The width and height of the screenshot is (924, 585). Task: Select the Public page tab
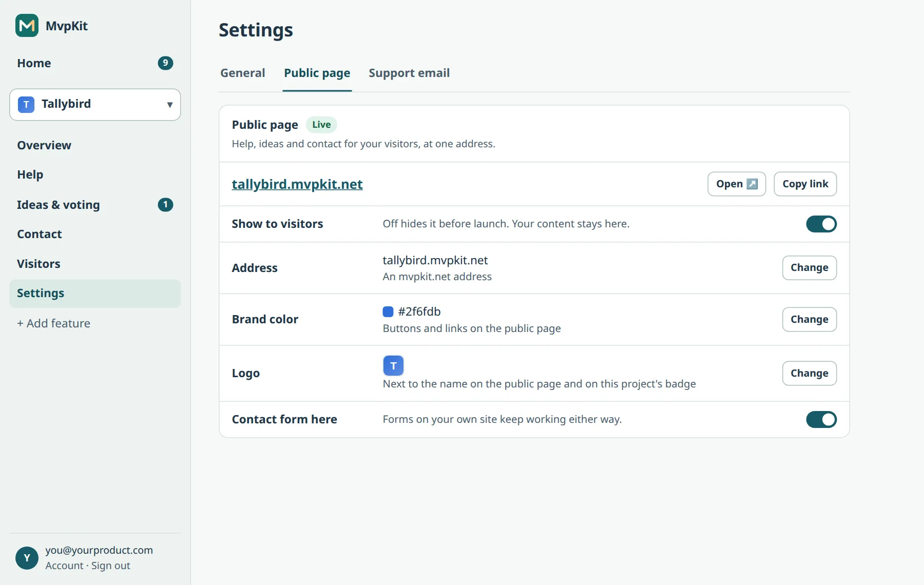click(317, 73)
